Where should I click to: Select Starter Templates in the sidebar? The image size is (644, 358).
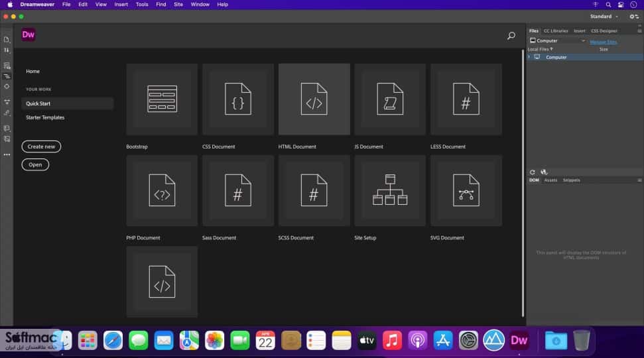pos(45,117)
